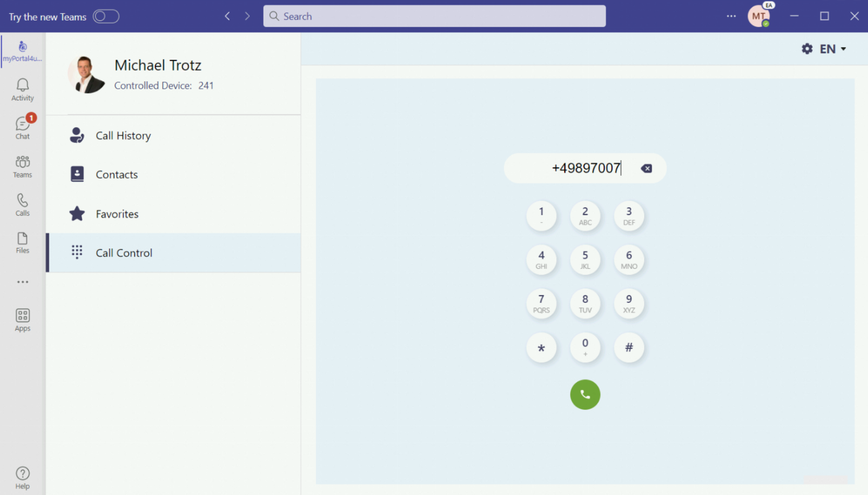Show more apps ellipsis in sidebar

(x=22, y=282)
